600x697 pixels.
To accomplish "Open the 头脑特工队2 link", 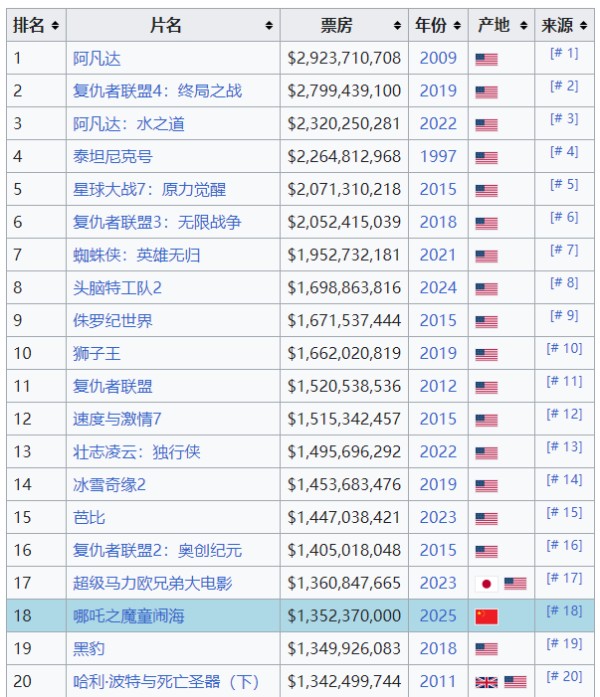I will point(117,288).
